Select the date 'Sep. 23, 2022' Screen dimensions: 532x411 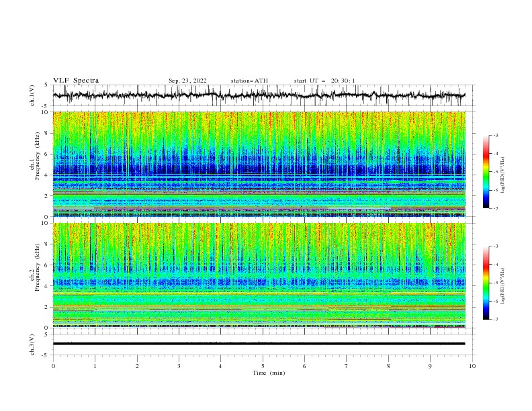click(x=187, y=81)
